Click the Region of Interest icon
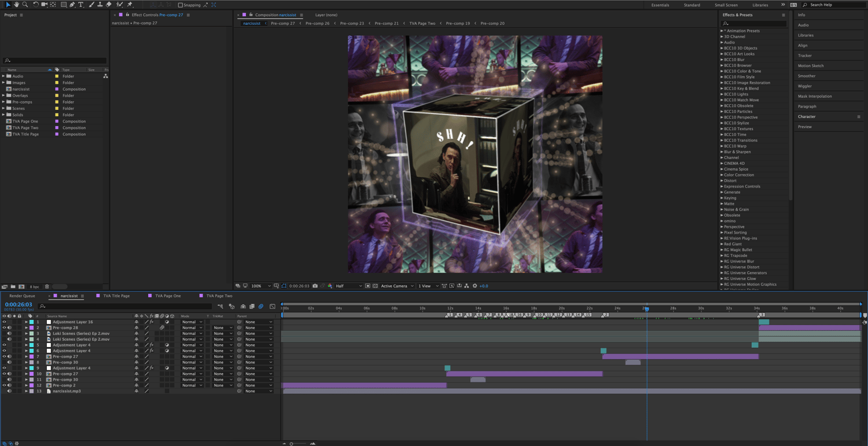This screenshot has height=446, width=868. [x=367, y=286]
